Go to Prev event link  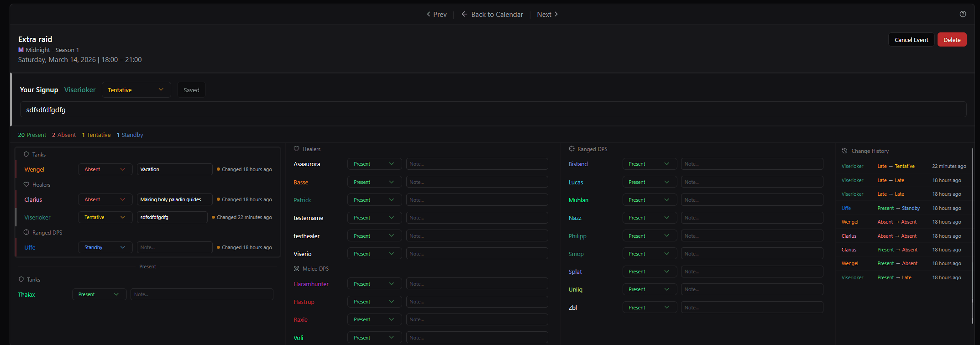coord(436,14)
